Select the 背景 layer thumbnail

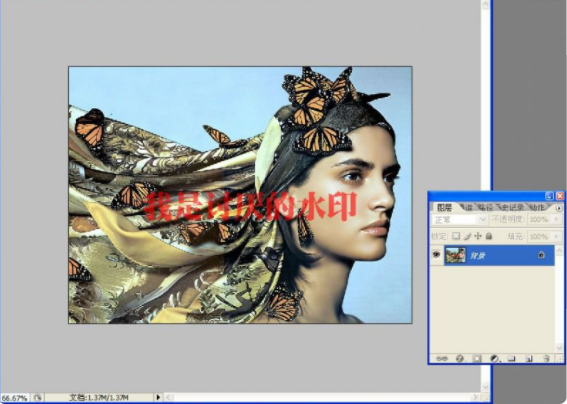click(x=455, y=255)
